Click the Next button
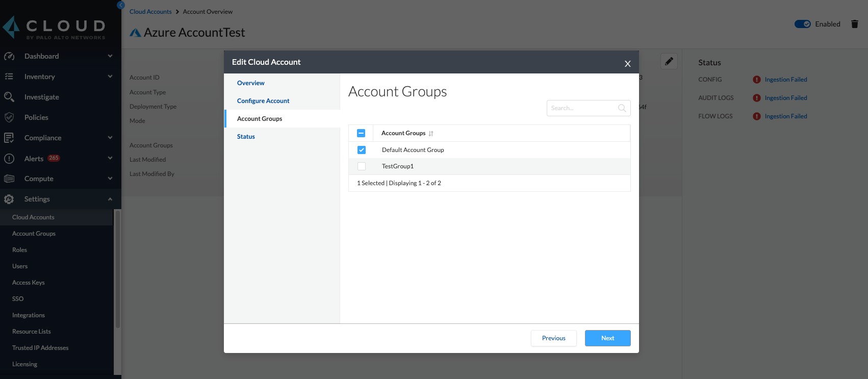 pos(607,338)
